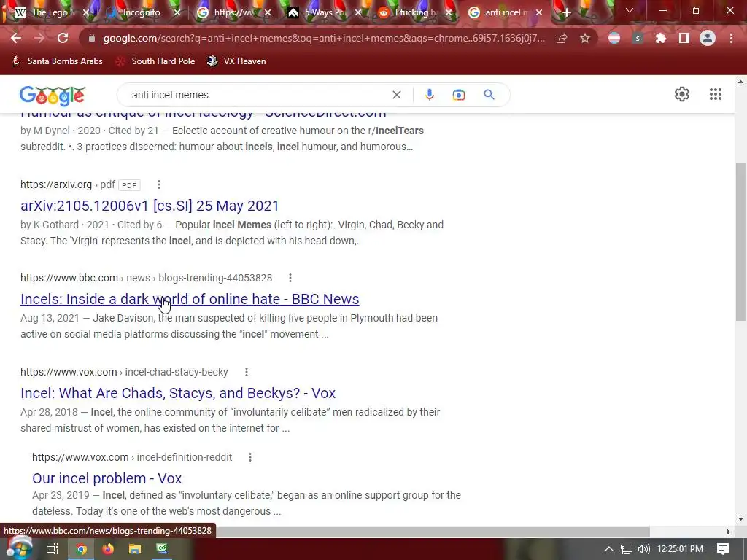Screen dimensions: 747x560
Task: Open the Chrome profile avatar
Action: [x=708, y=38]
